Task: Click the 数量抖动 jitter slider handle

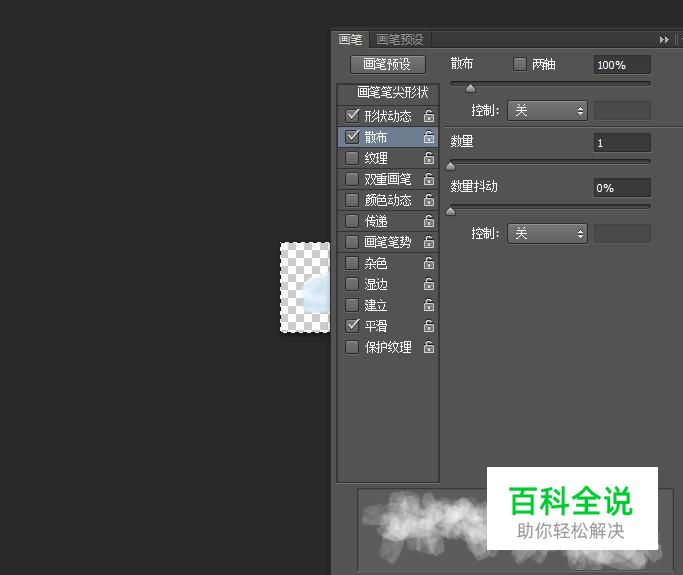Action: (451, 212)
